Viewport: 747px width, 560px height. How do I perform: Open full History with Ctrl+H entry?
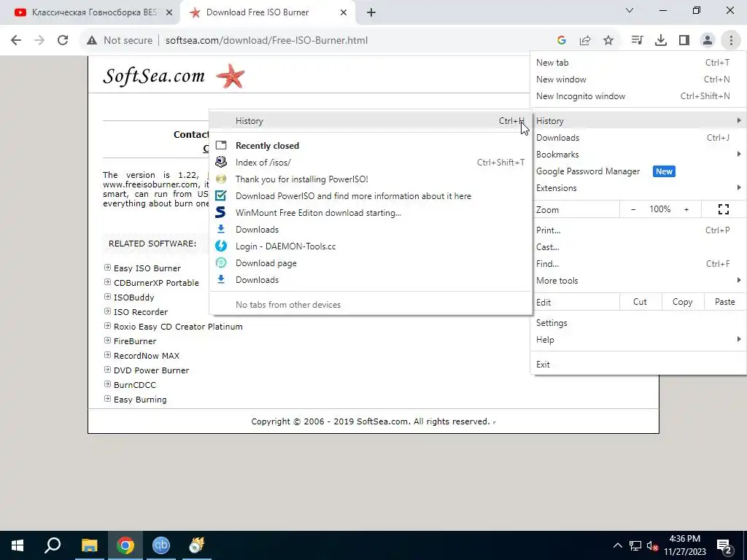371,121
